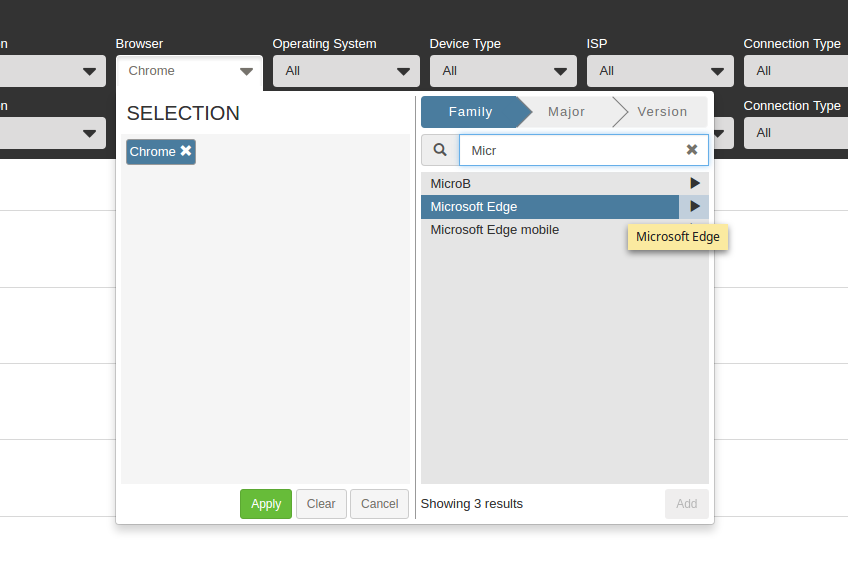Expand Microsoft Edge arrow

(x=694, y=207)
